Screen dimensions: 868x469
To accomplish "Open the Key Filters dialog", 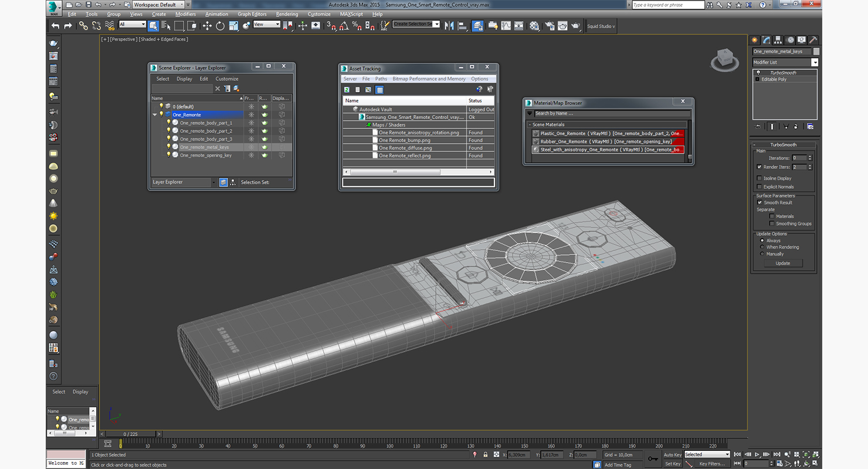I will [712, 464].
